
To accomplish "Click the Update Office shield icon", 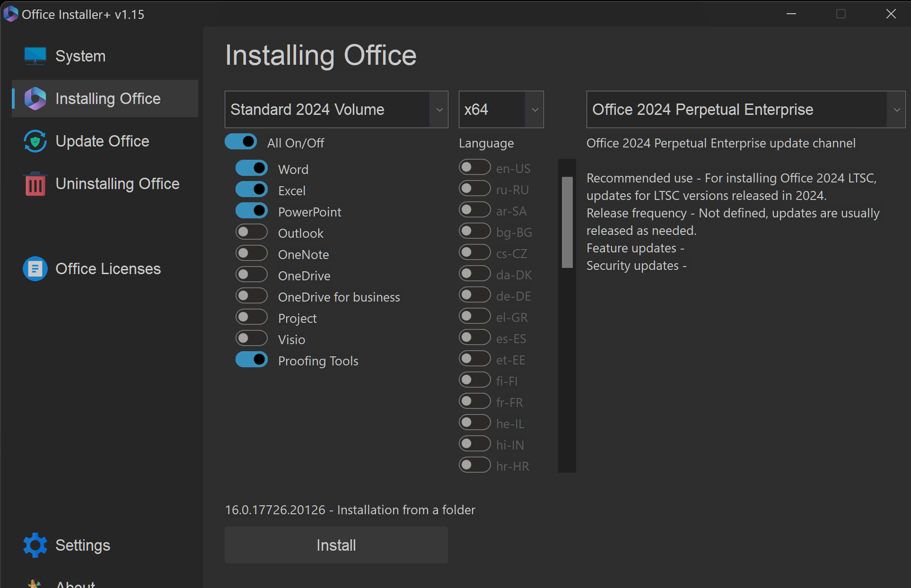I will (35, 141).
